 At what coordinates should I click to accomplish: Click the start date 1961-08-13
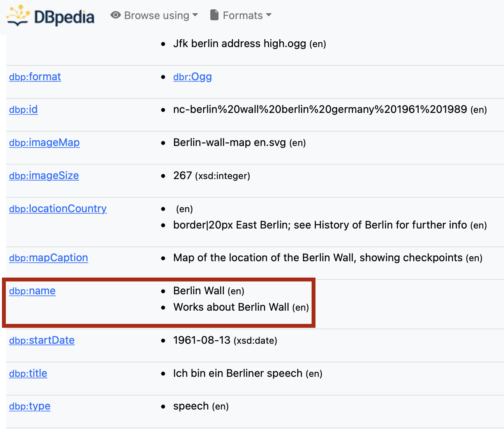pos(202,340)
